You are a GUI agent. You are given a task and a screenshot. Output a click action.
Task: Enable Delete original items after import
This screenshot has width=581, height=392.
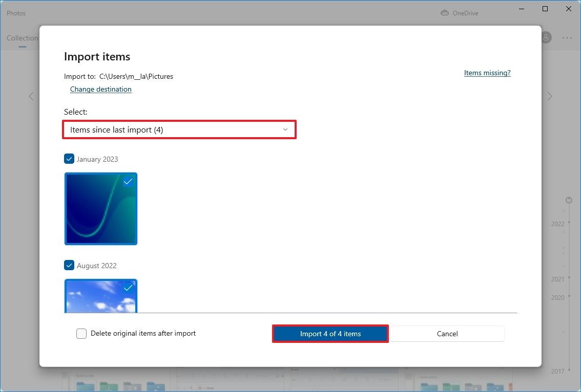pos(81,333)
